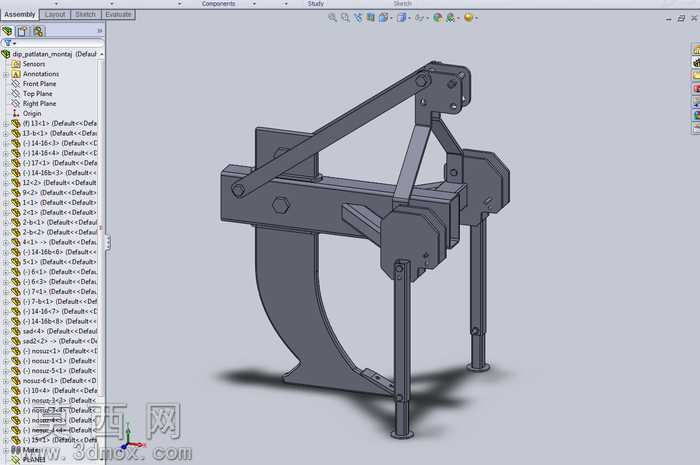Click the feature tree vertical scrollbar

click(101, 228)
